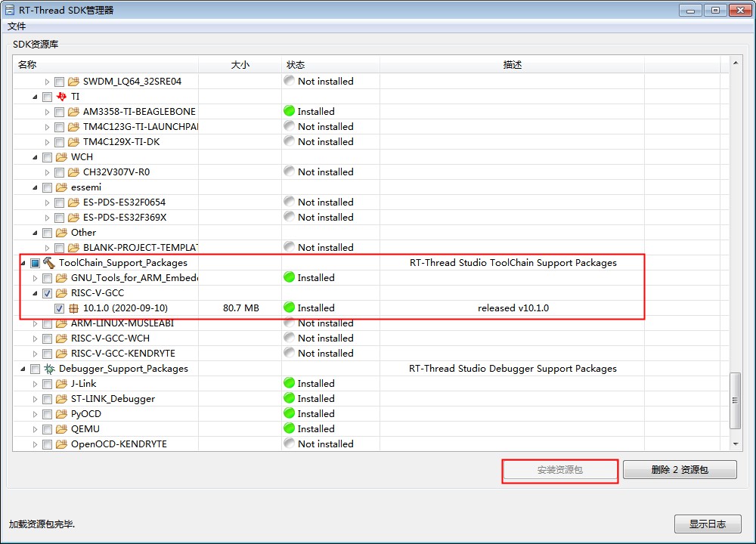Open the 文件 menu

[x=17, y=26]
